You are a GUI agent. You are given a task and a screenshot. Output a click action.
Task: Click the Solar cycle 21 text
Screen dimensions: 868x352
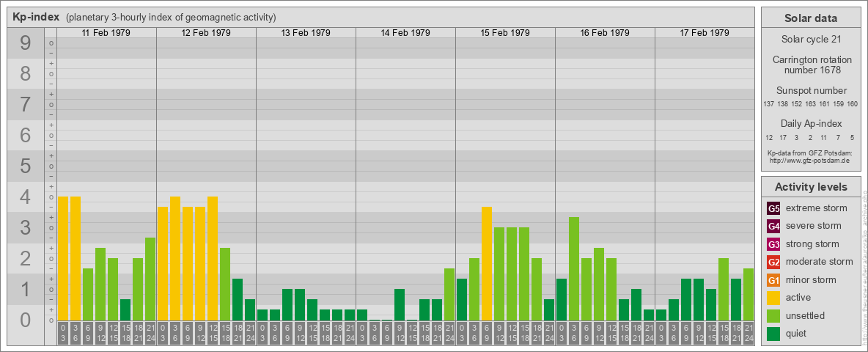(x=811, y=40)
